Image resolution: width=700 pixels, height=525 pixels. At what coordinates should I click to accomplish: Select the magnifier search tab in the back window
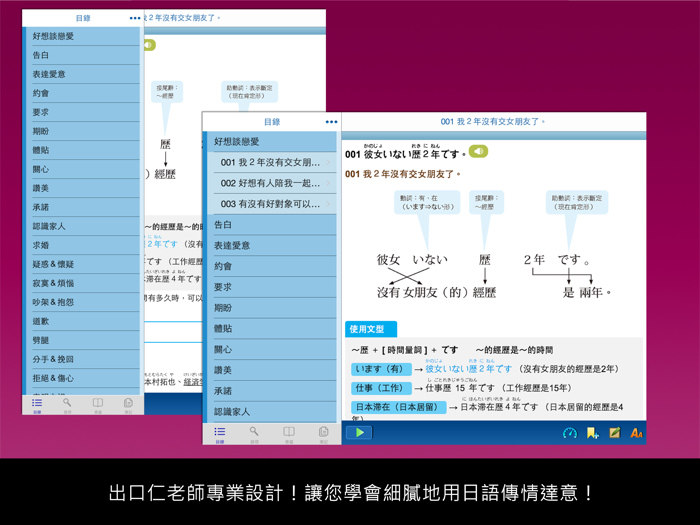tap(67, 405)
